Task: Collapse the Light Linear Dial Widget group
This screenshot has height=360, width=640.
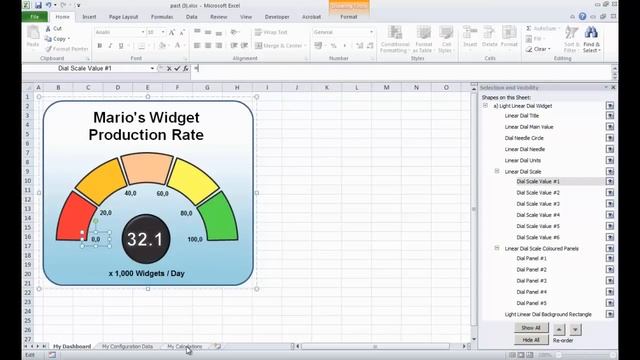Action: tap(485, 106)
